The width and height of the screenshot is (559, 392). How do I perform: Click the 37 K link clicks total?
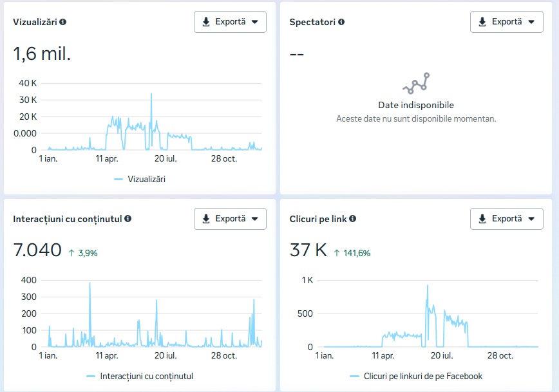(x=308, y=250)
